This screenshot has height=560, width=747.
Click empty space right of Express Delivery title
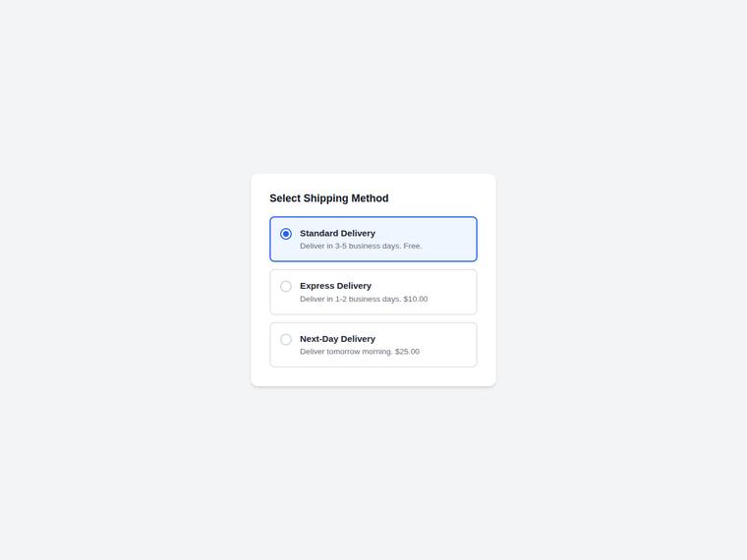tap(422, 286)
